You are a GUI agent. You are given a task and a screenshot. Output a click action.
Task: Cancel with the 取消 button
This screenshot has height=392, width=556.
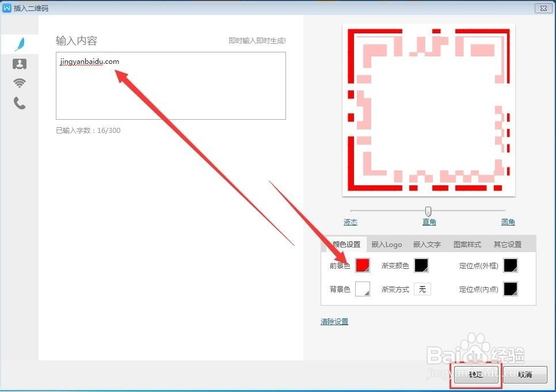point(525,375)
